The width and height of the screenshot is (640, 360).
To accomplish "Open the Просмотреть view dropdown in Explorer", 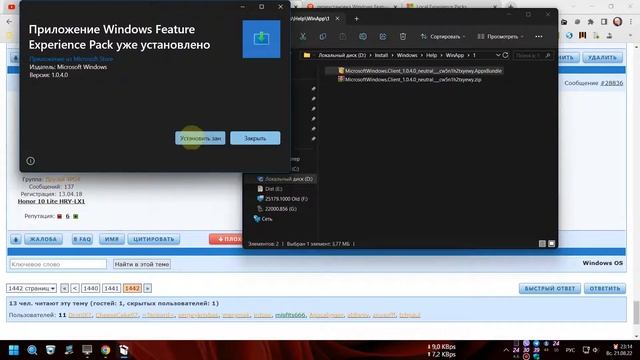I will [x=500, y=36].
